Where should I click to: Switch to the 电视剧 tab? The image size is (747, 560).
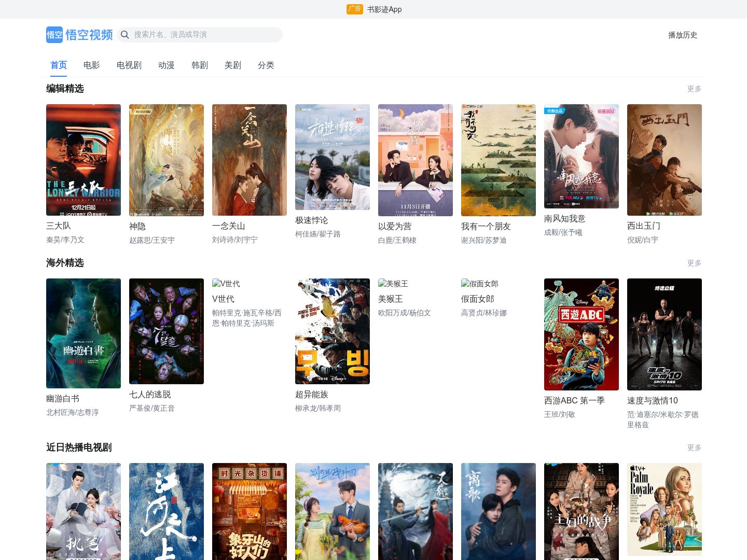point(129,65)
